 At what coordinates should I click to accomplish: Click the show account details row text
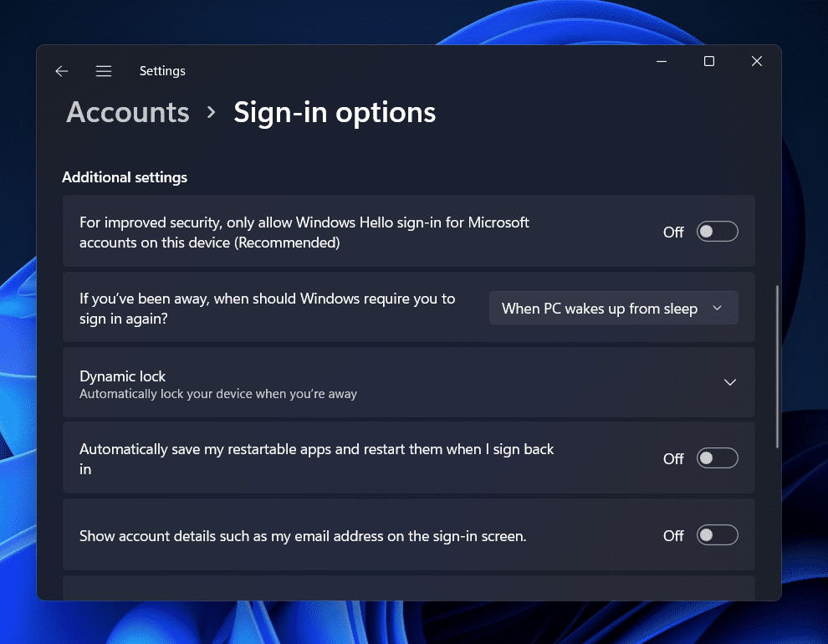point(303,536)
